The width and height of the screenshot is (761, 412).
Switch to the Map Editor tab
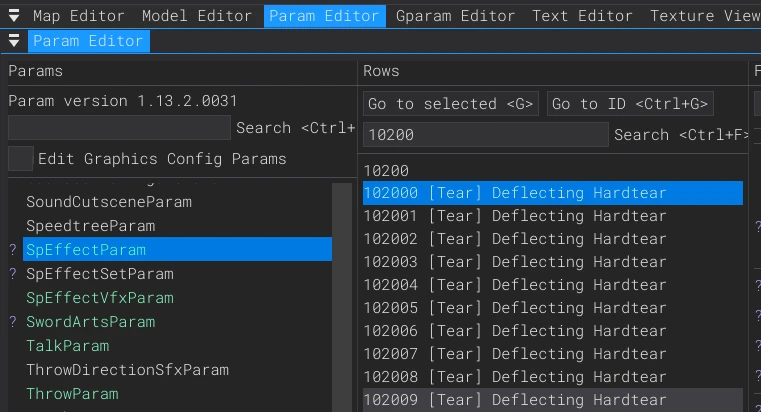click(x=78, y=16)
